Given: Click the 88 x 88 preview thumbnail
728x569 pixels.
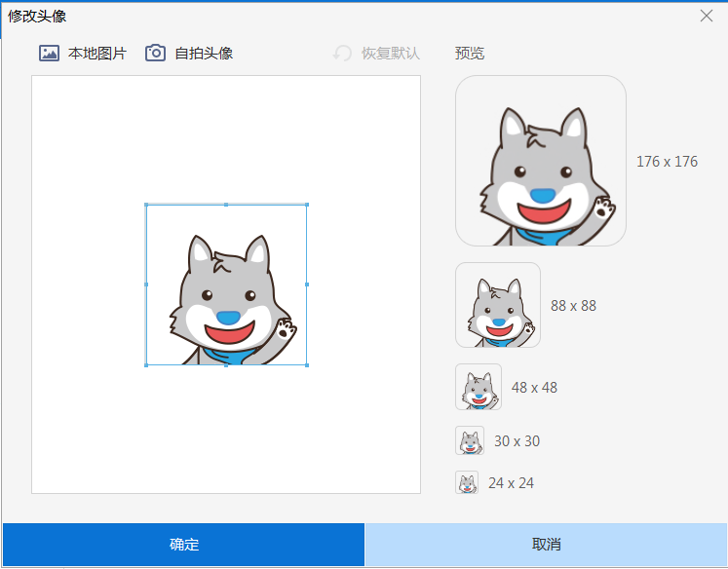Looking at the screenshot, I should [498, 305].
